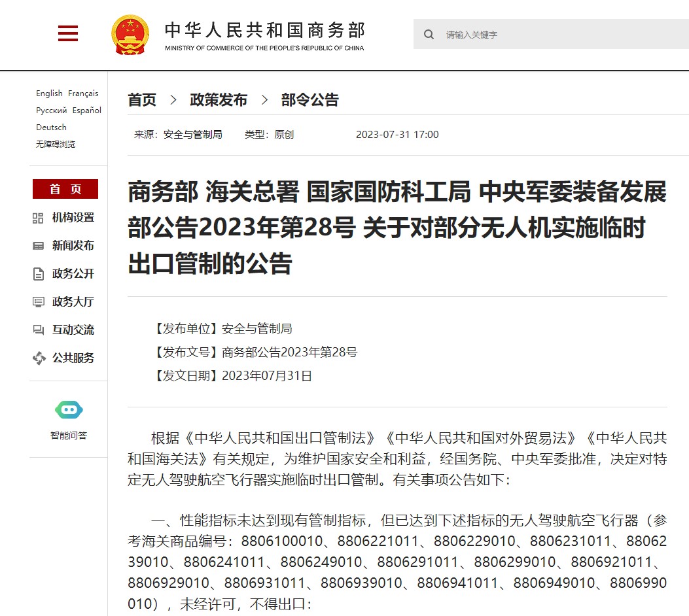
Task: Click the customs code 8806949010
Action: tap(554, 583)
